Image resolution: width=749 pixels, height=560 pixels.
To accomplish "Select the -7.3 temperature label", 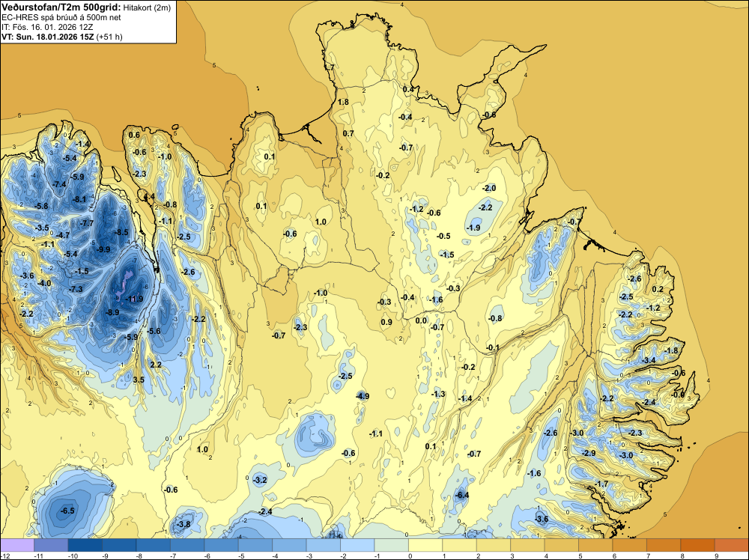I will point(76,289).
